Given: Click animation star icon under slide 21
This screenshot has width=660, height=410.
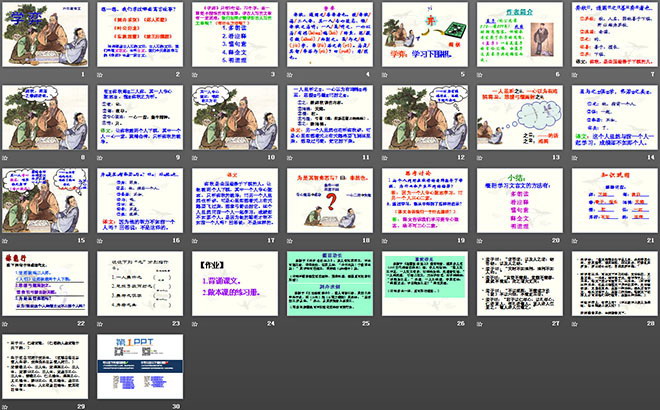Looking at the screenshot, I should click(575, 241).
